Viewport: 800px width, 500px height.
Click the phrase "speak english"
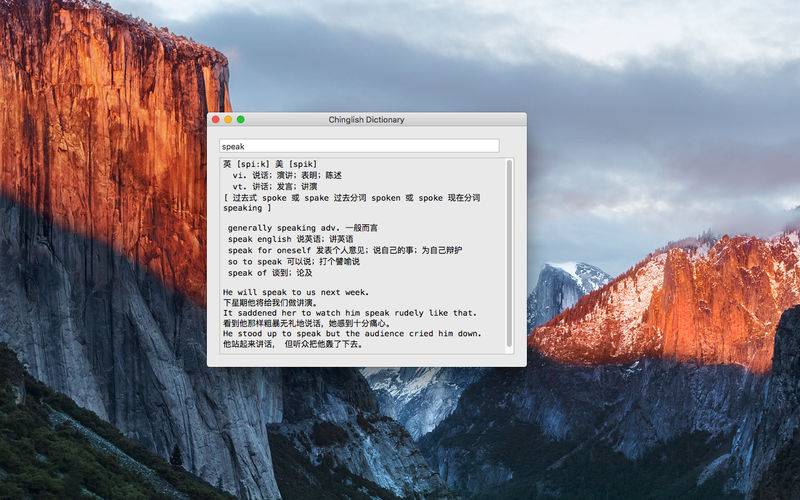[260, 239]
